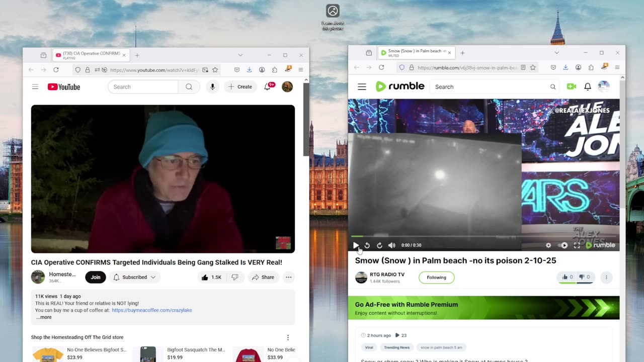Click Rumble video progress bar
The width and height of the screenshot is (644, 362).
[484, 236]
